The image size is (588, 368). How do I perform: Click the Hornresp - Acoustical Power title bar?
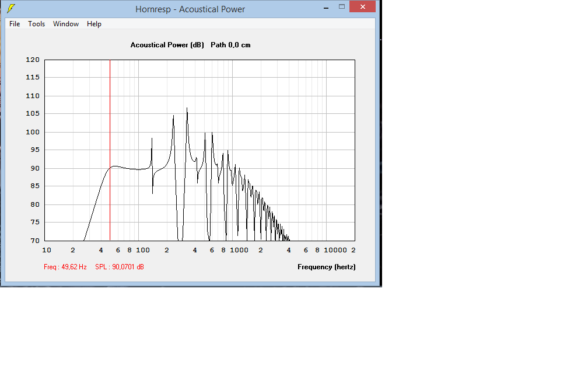pos(190,9)
